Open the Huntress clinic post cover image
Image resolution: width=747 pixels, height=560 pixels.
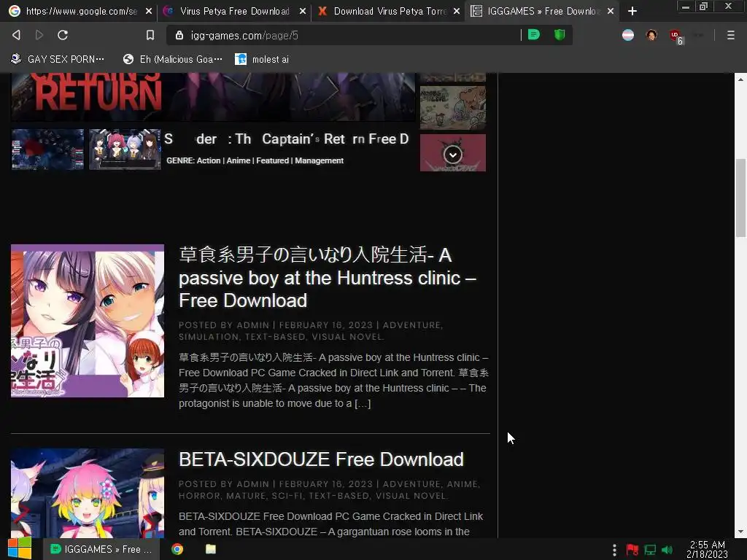point(88,321)
